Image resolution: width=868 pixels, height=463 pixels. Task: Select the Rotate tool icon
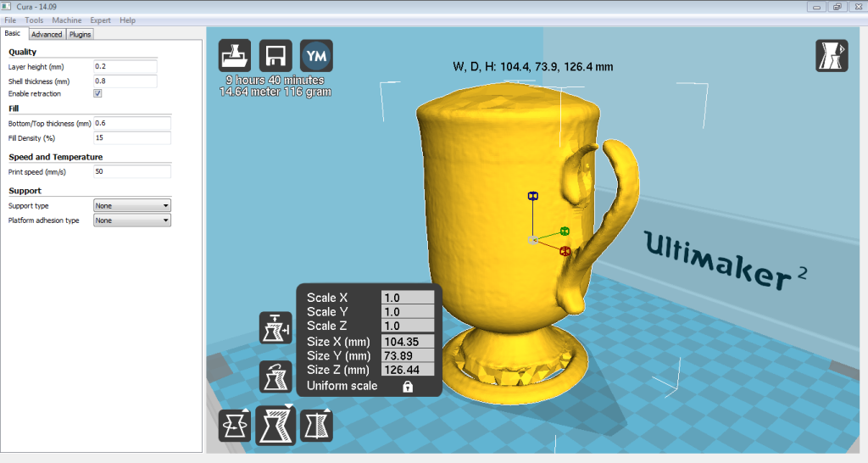235,426
